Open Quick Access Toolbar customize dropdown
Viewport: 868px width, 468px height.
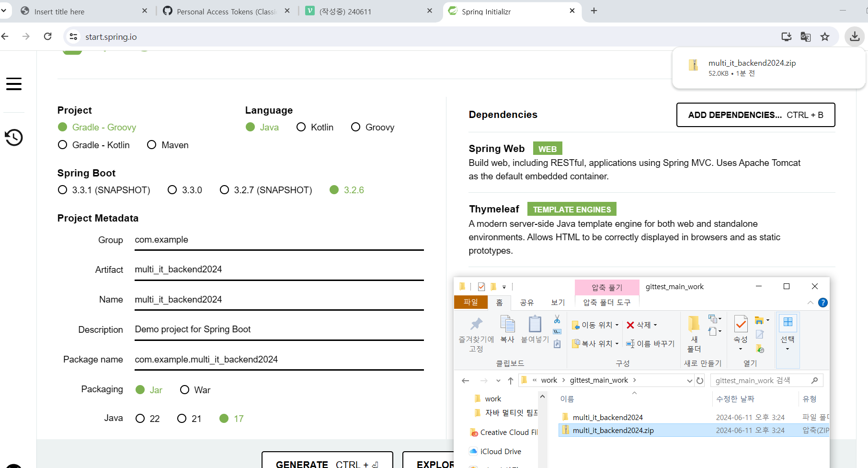click(x=504, y=287)
